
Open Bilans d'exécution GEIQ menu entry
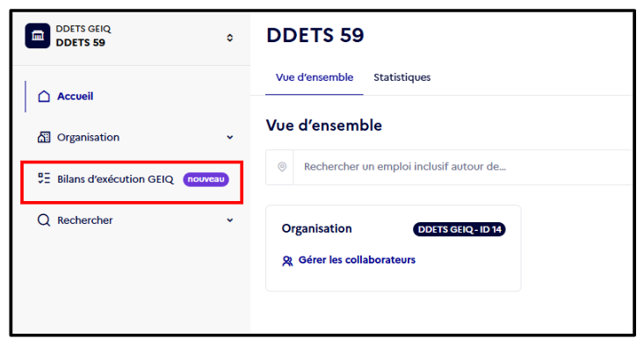[132, 179]
